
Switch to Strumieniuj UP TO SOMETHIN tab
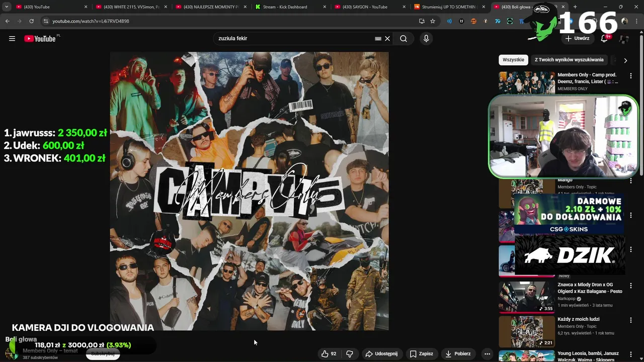click(450, 7)
